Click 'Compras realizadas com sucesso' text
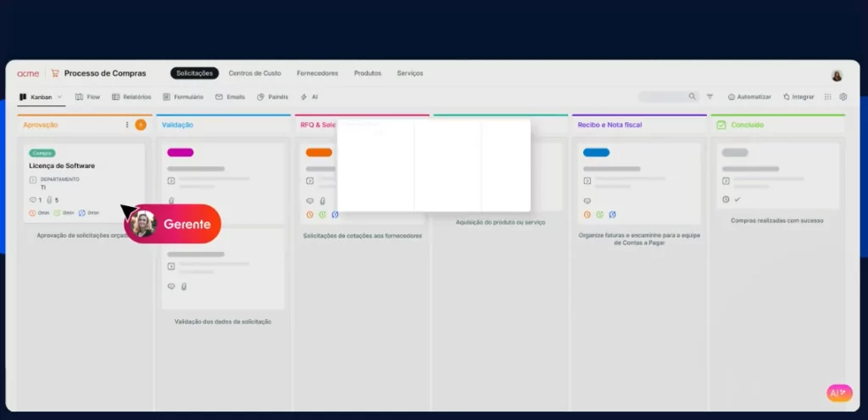The width and height of the screenshot is (868, 420). coord(777,221)
